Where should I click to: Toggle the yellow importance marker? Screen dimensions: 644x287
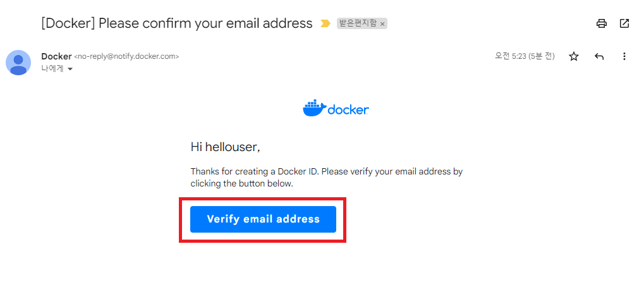point(325,24)
